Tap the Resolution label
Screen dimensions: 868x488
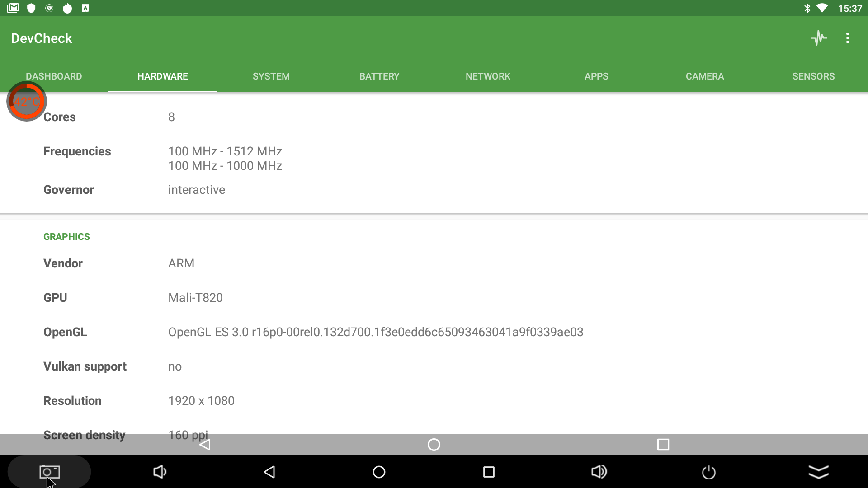(72, 401)
